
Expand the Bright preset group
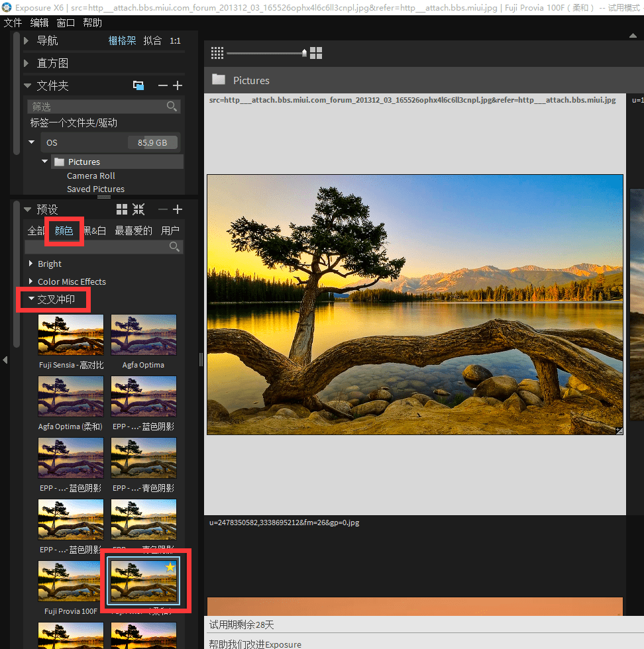tap(30, 264)
